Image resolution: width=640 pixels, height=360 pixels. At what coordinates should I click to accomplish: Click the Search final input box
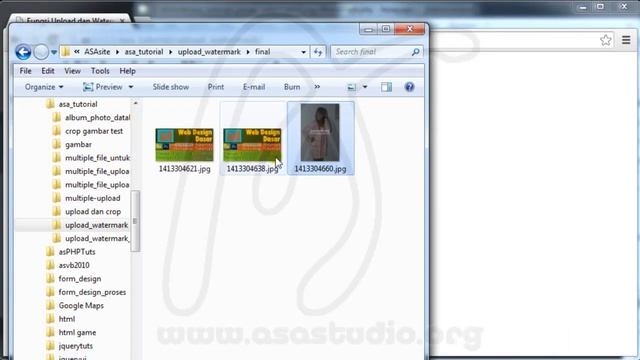click(x=371, y=52)
